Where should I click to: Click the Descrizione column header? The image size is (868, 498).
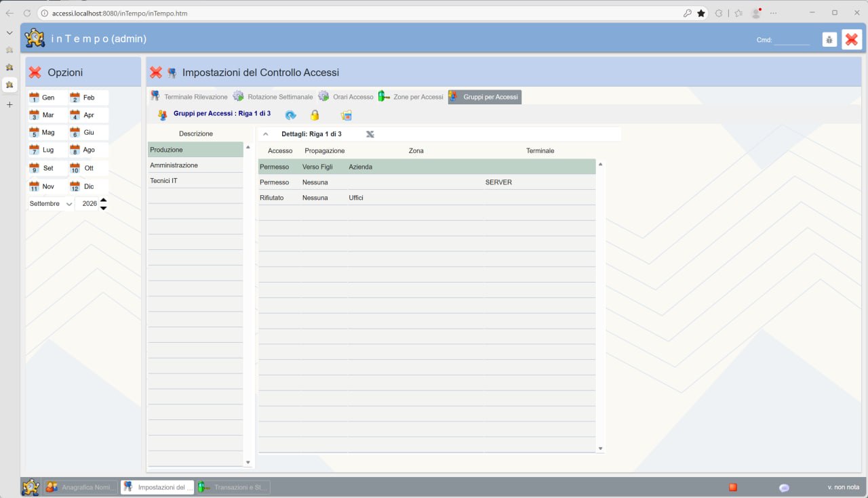point(195,133)
